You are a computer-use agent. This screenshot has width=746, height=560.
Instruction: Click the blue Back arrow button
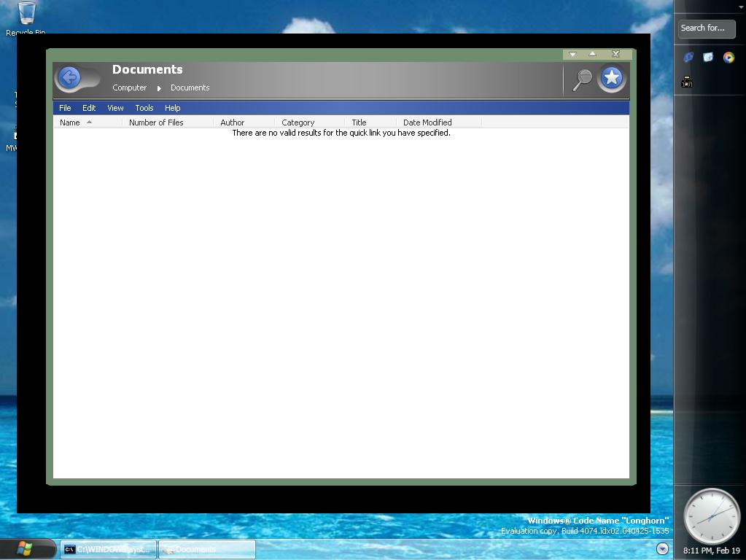69,78
